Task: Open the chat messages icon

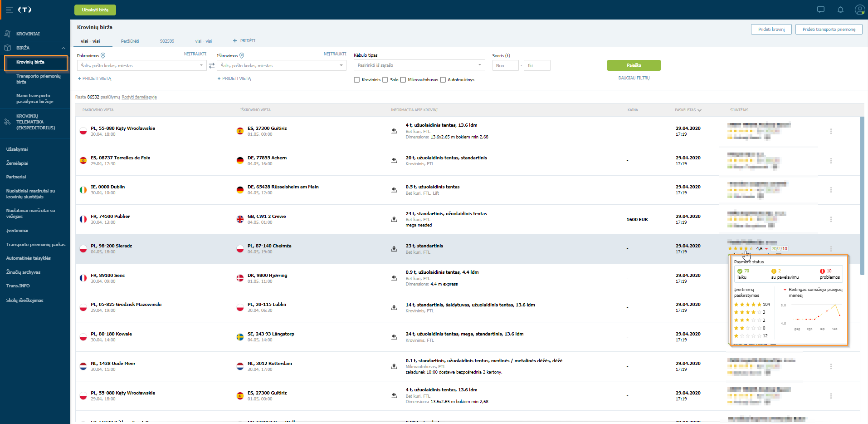Action: [820, 10]
